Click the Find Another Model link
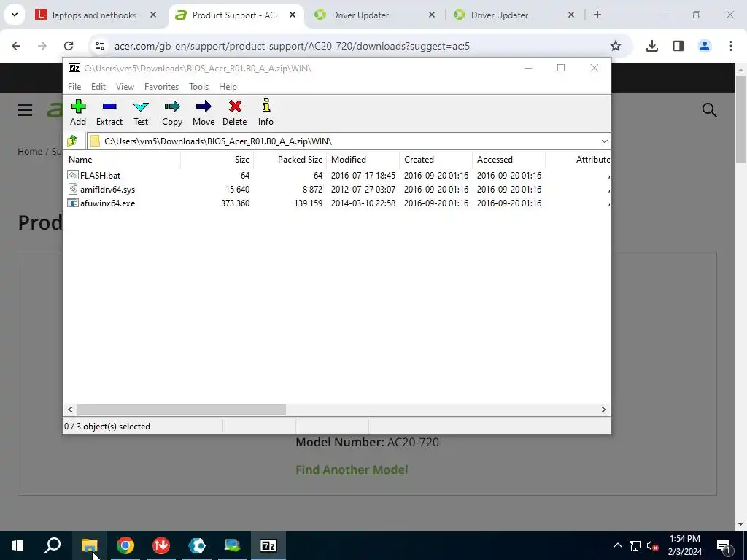Image resolution: width=747 pixels, height=560 pixels. pyautogui.click(x=352, y=470)
